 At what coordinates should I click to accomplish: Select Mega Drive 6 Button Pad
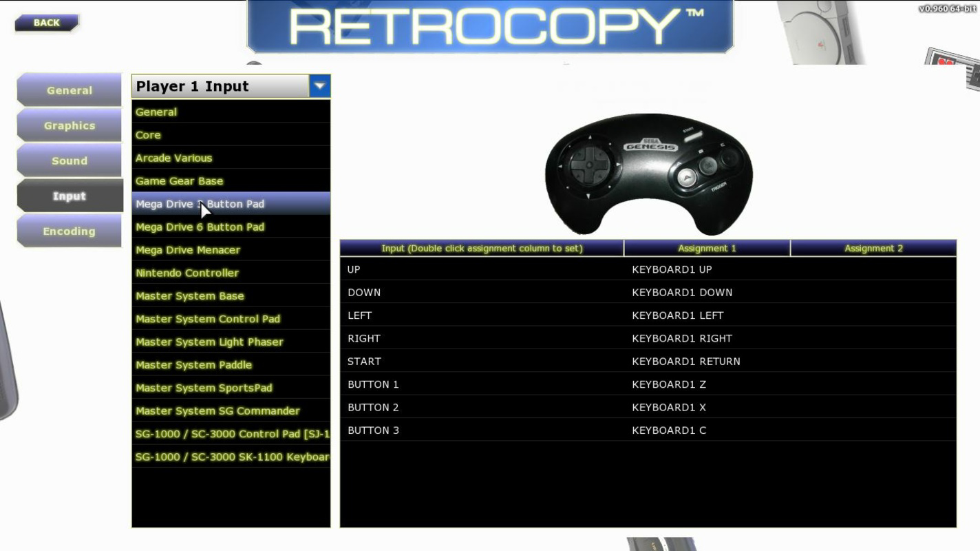pyautogui.click(x=231, y=227)
